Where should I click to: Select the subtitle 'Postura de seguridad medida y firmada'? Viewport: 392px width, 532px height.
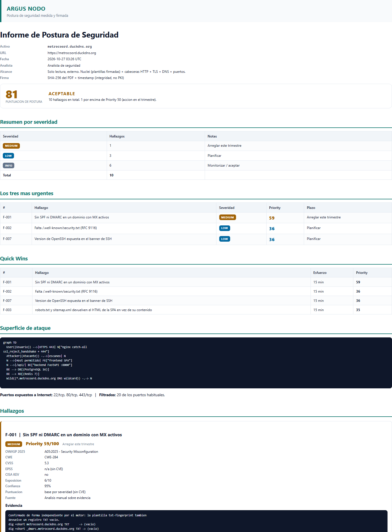38,16
